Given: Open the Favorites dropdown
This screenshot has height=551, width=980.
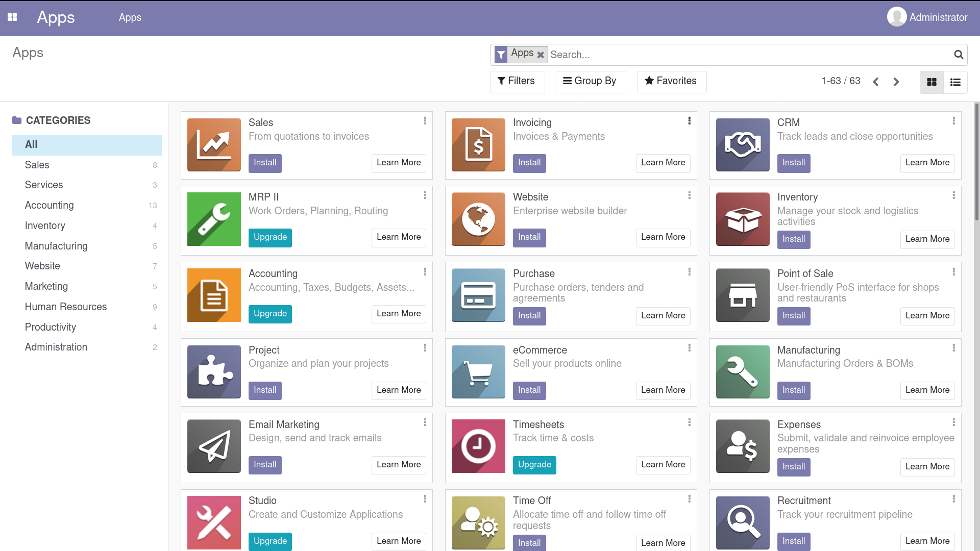Looking at the screenshot, I should pos(671,81).
